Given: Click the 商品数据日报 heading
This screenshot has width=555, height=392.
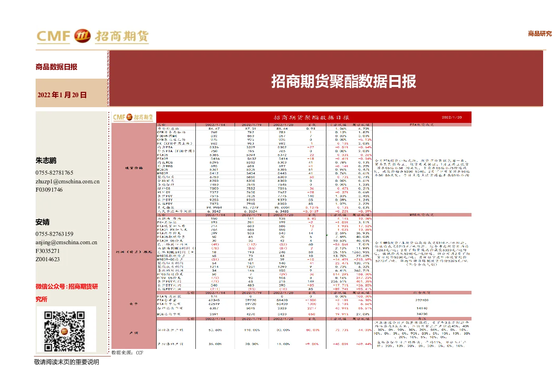Looking at the screenshot, I should [57, 67].
